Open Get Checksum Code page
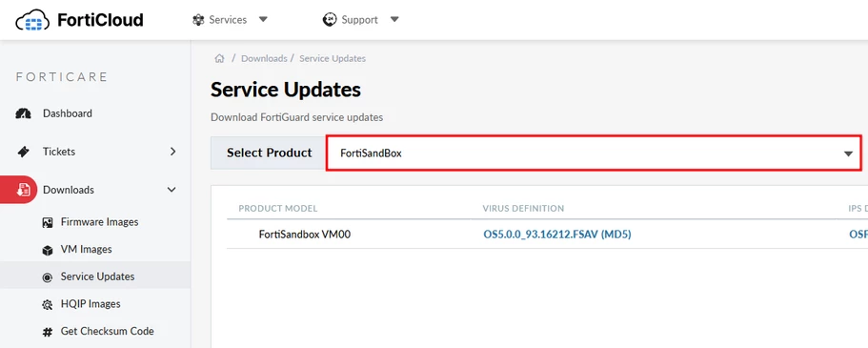The height and width of the screenshot is (348, 868). point(108,331)
